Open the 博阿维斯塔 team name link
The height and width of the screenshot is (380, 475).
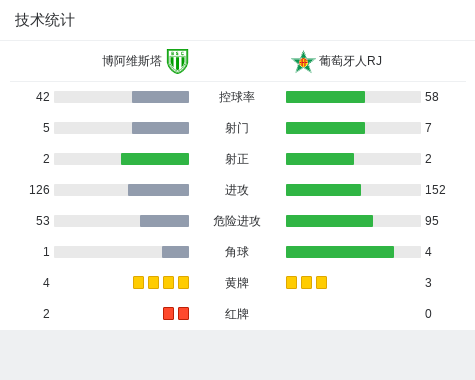pos(132,61)
